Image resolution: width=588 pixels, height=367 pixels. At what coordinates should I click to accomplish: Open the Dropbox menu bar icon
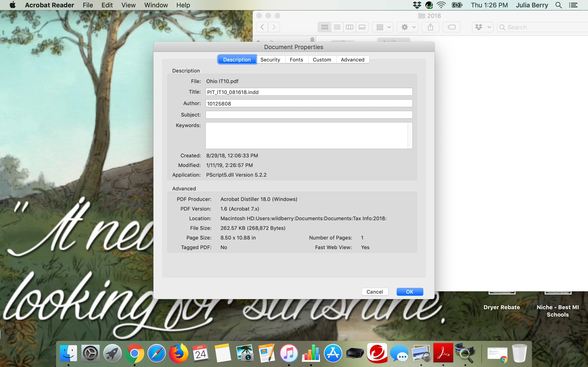tap(417, 5)
